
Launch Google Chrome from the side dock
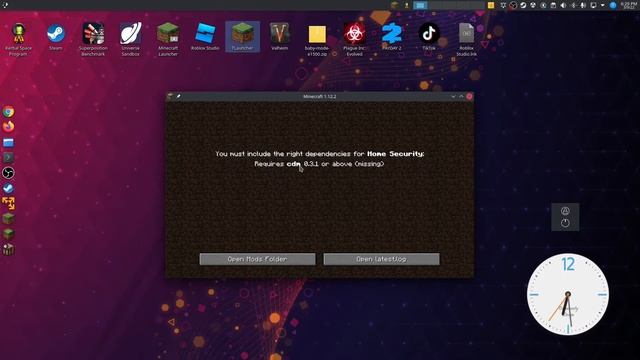tap(8, 111)
